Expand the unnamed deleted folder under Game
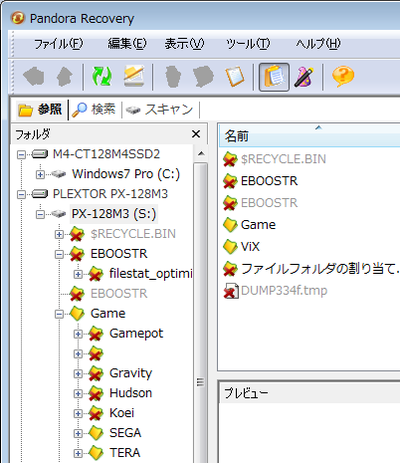 pos(78,354)
